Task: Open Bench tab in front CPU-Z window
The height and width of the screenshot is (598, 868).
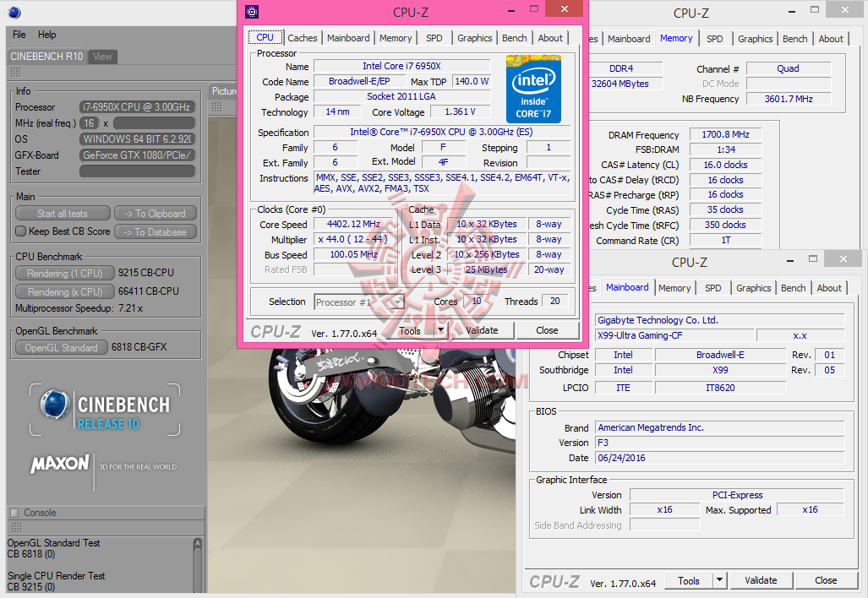Action: (x=515, y=38)
